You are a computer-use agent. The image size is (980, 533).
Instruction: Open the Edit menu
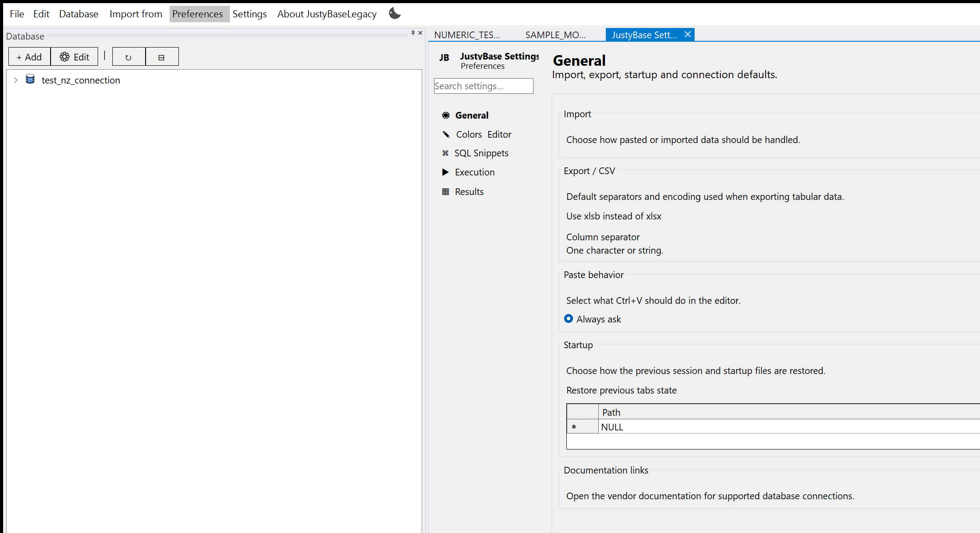(x=41, y=14)
